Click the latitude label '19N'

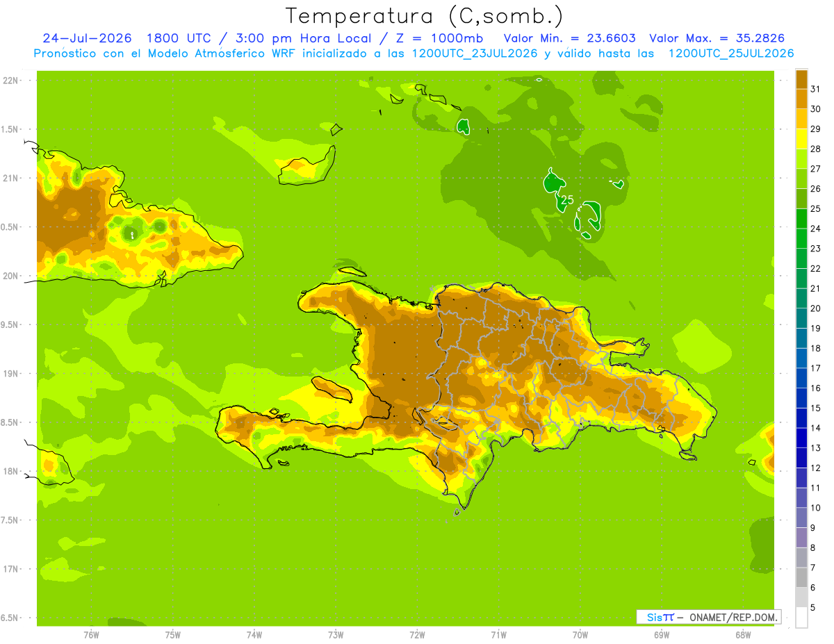click(x=11, y=374)
